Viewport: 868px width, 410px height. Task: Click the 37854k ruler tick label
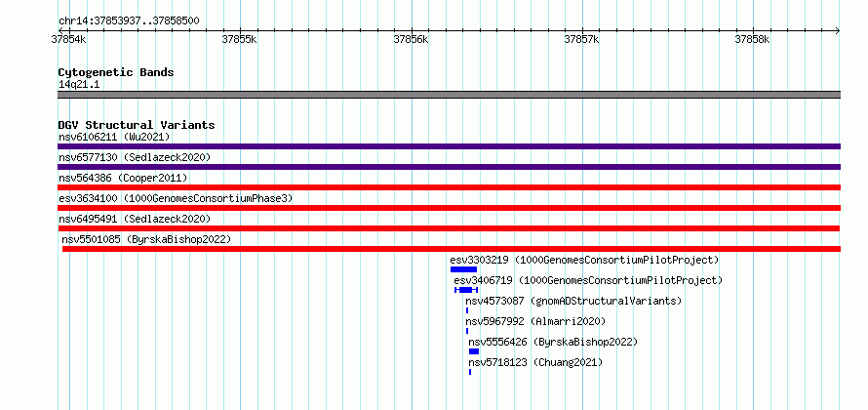point(68,39)
